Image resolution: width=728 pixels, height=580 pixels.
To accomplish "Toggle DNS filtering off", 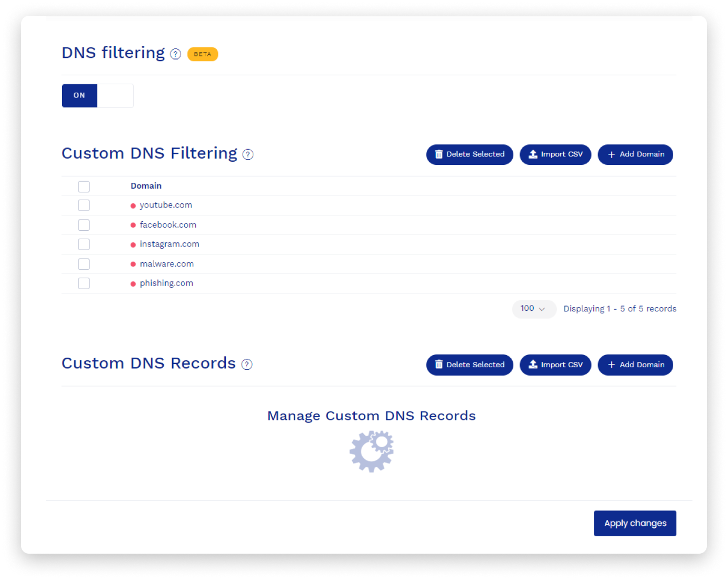I will [x=115, y=95].
